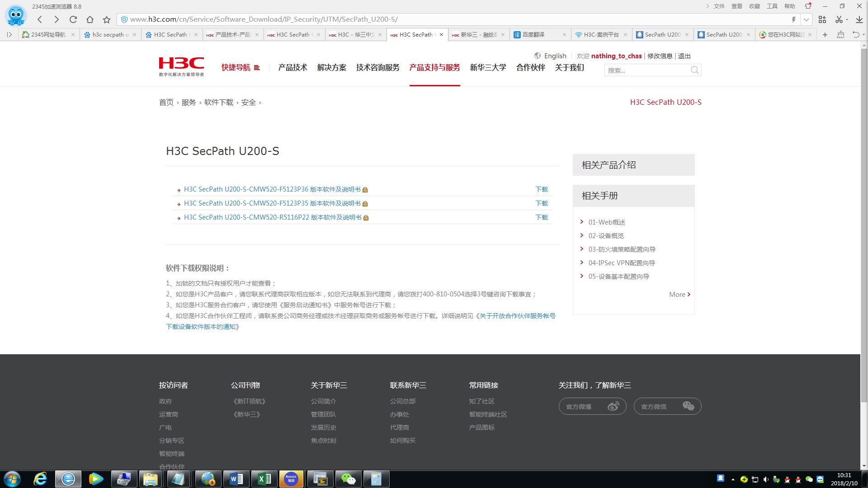
Task: Click the search magnifier icon
Action: coord(694,70)
